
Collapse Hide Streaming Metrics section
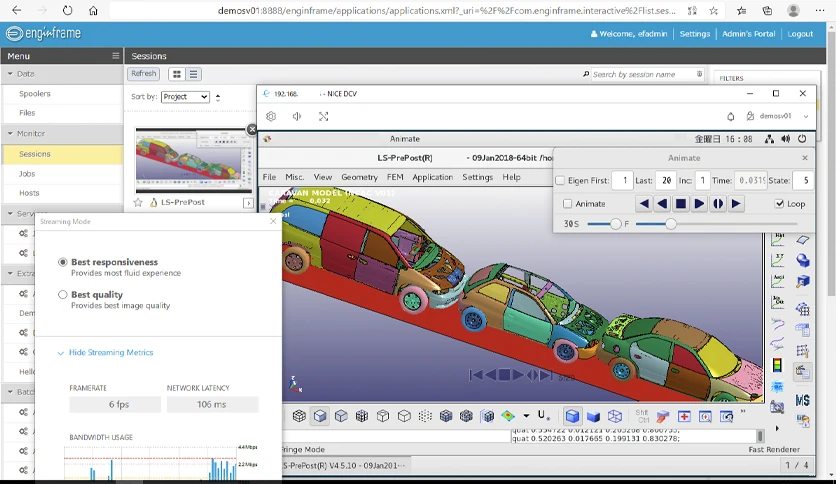coord(106,352)
